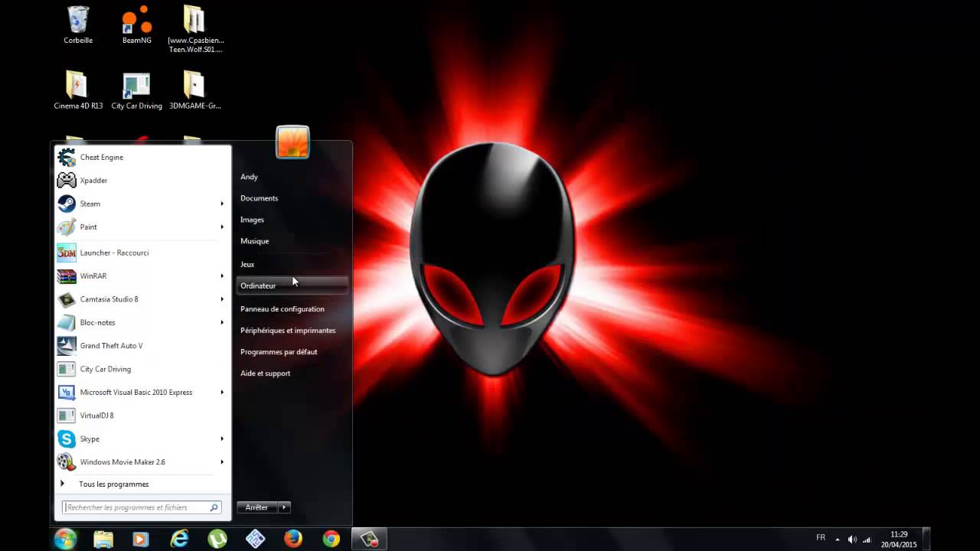Expand WinRAR jump list arrow
980x551 pixels.
pyautogui.click(x=222, y=275)
